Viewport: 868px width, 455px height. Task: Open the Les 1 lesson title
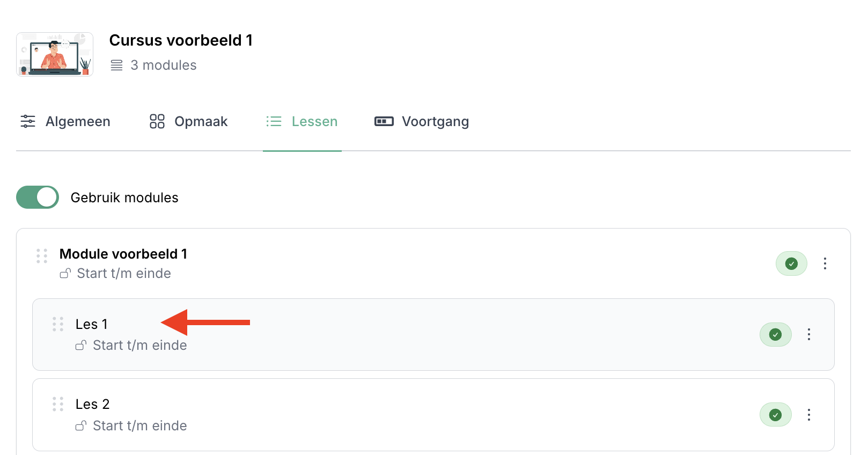coord(92,325)
